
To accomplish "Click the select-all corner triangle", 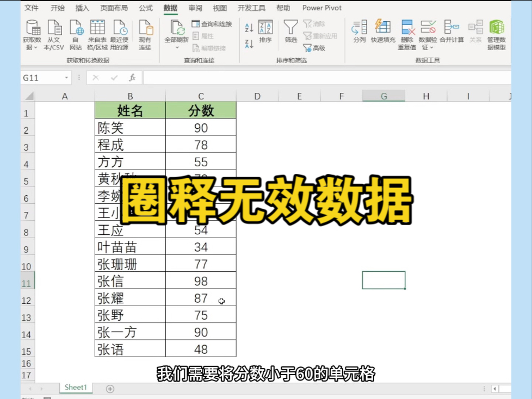I will click(x=29, y=96).
